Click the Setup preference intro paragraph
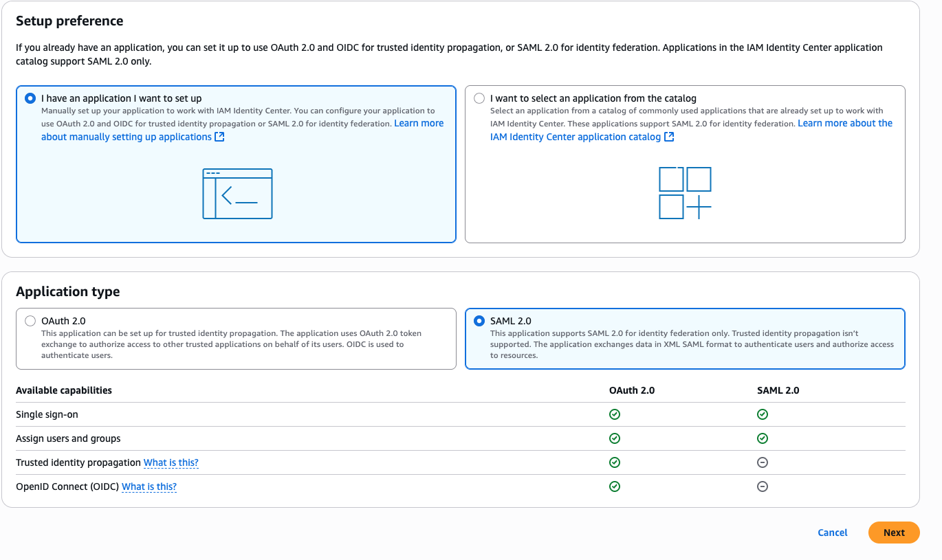The height and width of the screenshot is (560, 942). click(x=449, y=54)
